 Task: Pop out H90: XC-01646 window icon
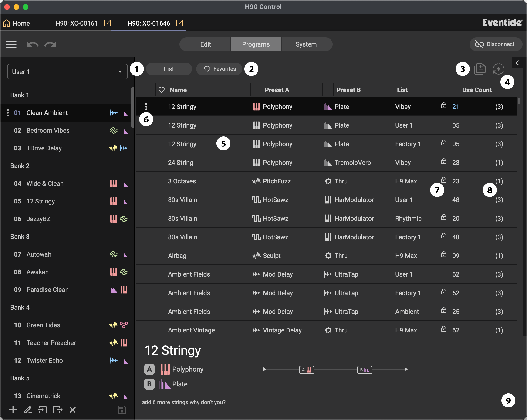tap(180, 23)
